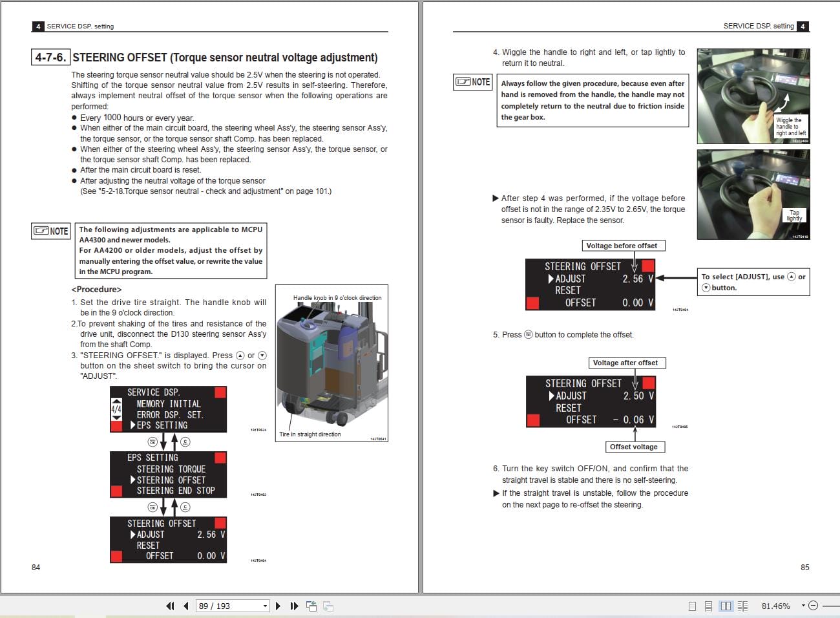Click the Voltage after offset label

pos(625,363)
